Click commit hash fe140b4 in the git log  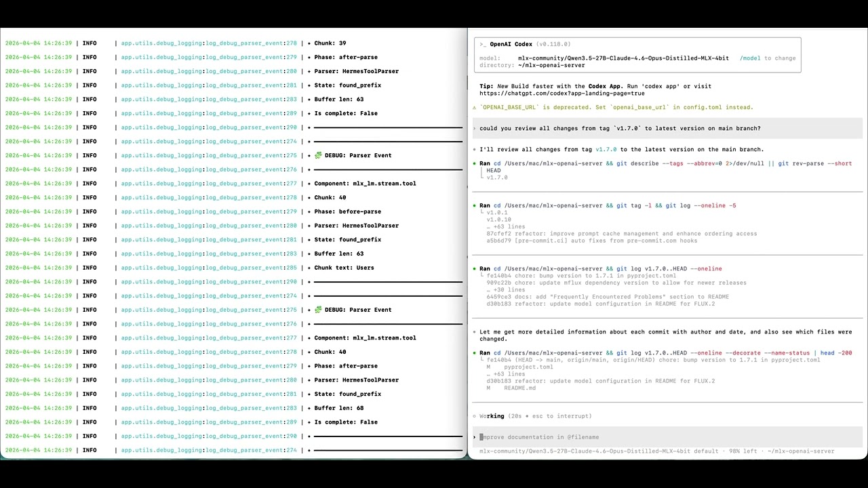coord(498,275)
